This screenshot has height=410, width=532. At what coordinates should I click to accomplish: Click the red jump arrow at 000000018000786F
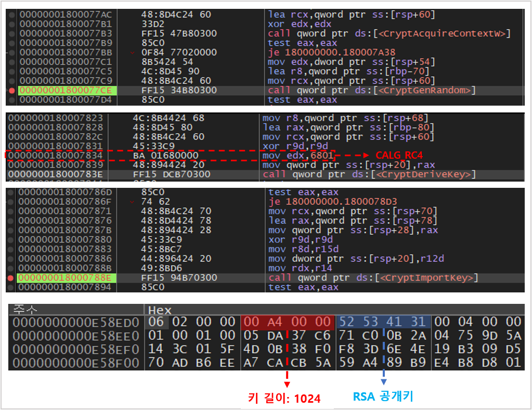pos(132,202)
